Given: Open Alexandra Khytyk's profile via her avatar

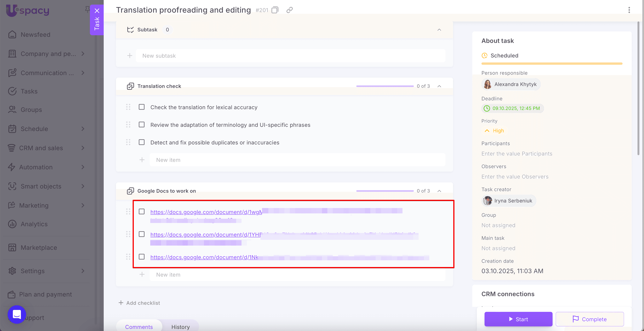Looking at the screenshot, I should click(487, 84).
